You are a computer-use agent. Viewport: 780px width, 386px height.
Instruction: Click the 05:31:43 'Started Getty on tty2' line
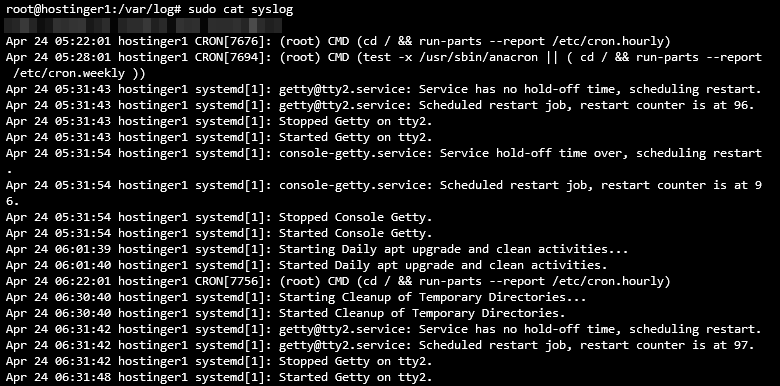tap(219, 137)
